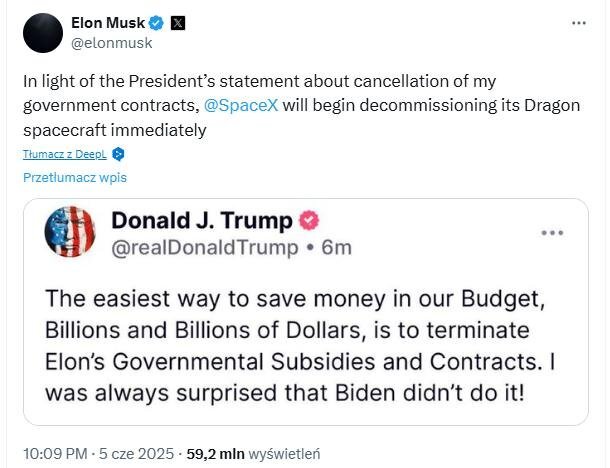
Task: Click the red verified badge beside Donald J. Trump
Action: pos(310,220)
